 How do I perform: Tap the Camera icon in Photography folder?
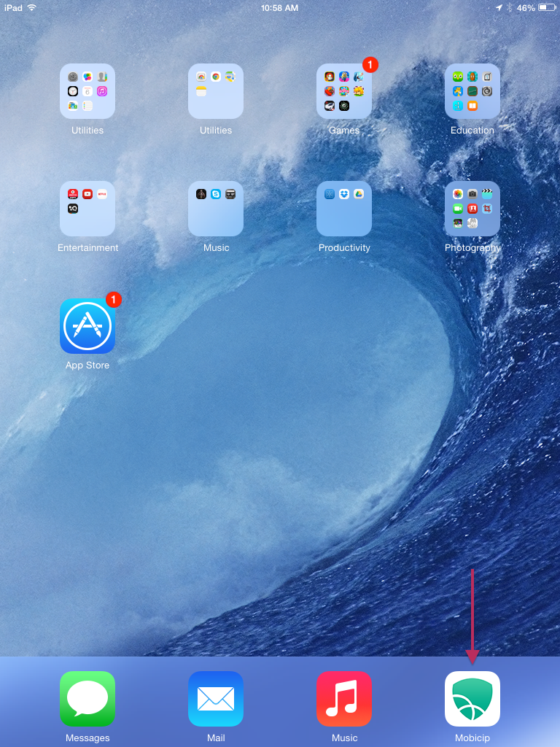[x=472, y=194]
